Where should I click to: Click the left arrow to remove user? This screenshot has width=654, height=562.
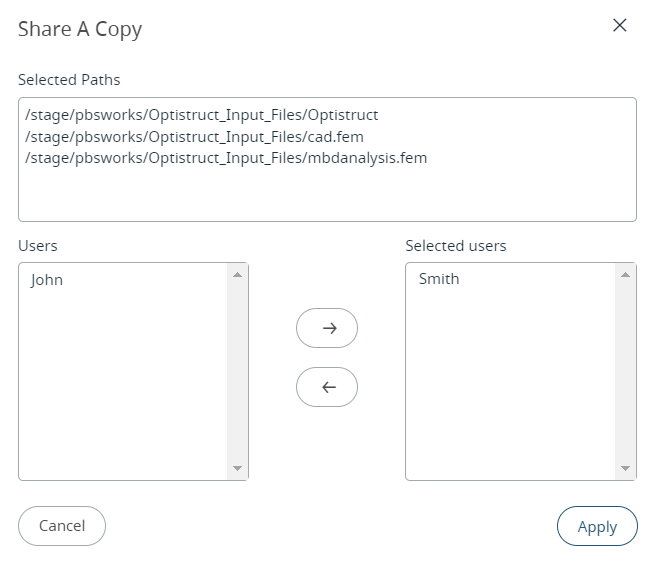click(327, 387)
